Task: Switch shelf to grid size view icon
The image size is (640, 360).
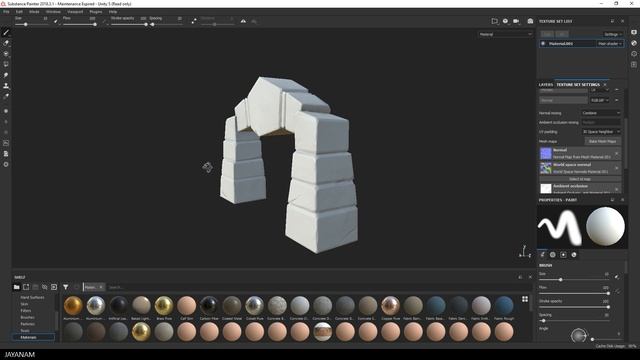Action: click(x=525, y=299)
